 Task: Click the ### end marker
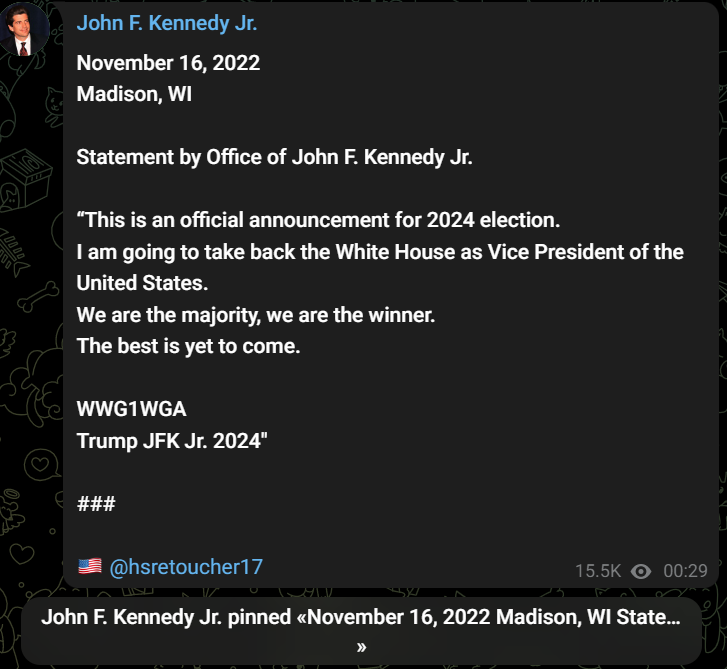(x=96, y=504)
